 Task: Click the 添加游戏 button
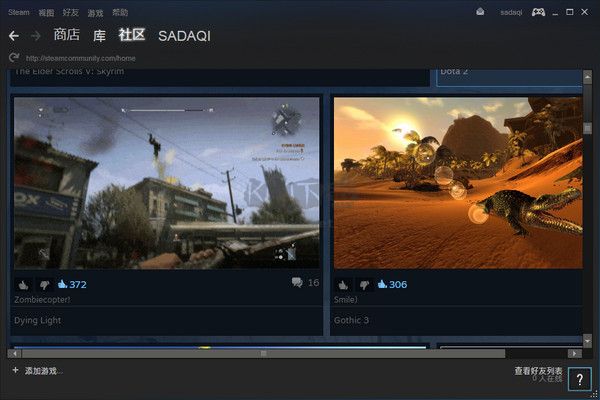coord(43,371)
